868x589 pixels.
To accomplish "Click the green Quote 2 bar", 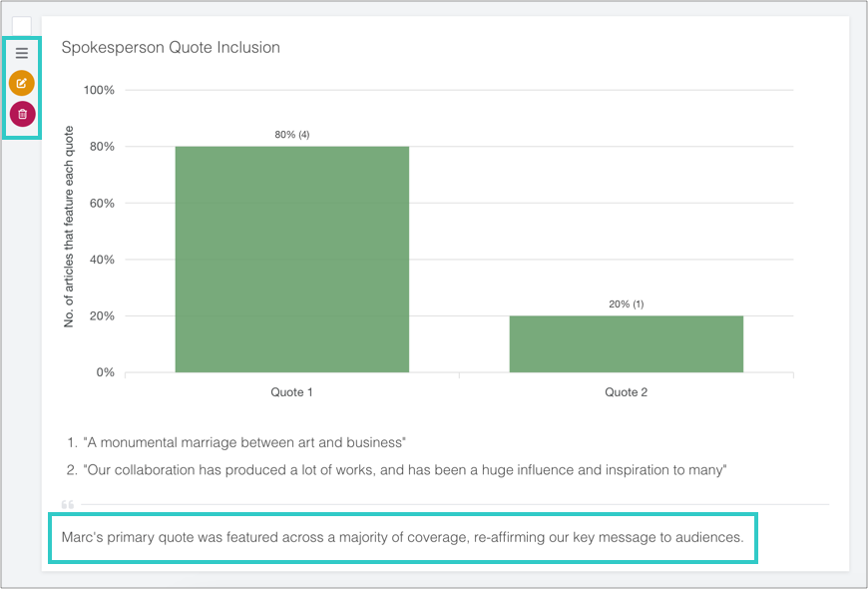I will pyautogui.click(x=626, y=344).
